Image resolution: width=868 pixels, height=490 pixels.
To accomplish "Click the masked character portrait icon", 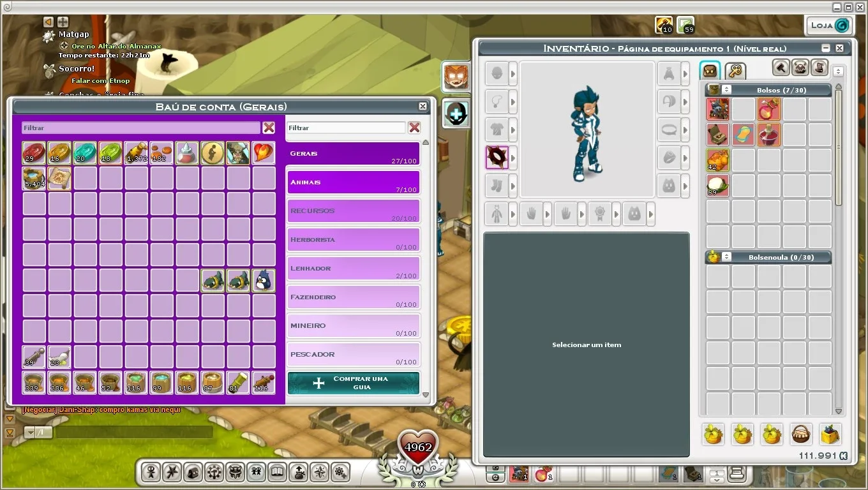I will pos(456,77).
